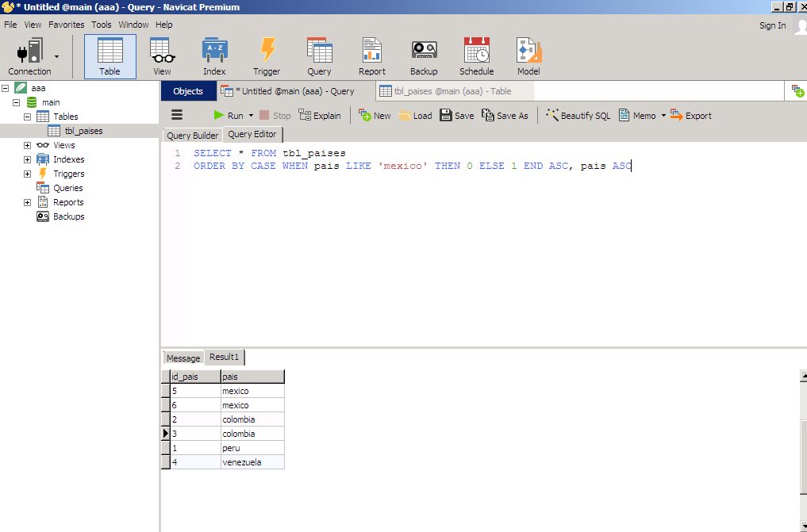
Task: Open the Trigger lightning icon
Action: coord(267,57)
